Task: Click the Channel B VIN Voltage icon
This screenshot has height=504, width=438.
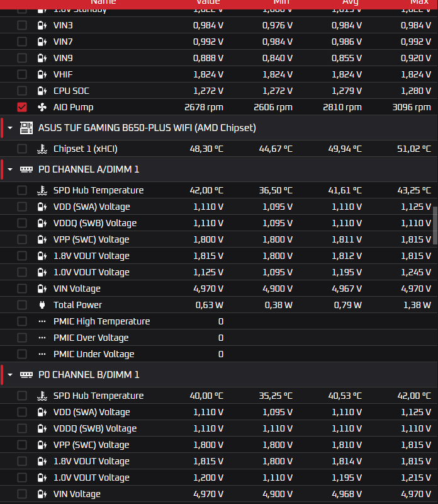Action: click(42, 494)
